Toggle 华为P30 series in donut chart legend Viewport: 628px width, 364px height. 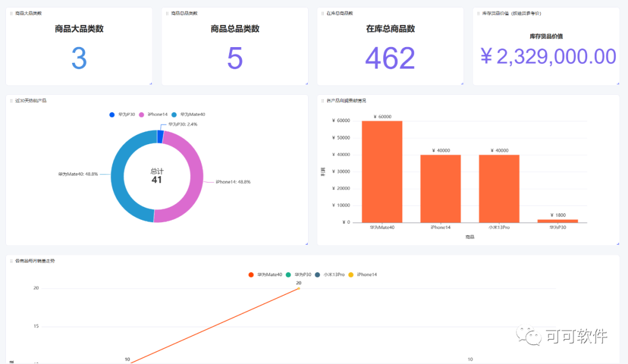(122, 115)
